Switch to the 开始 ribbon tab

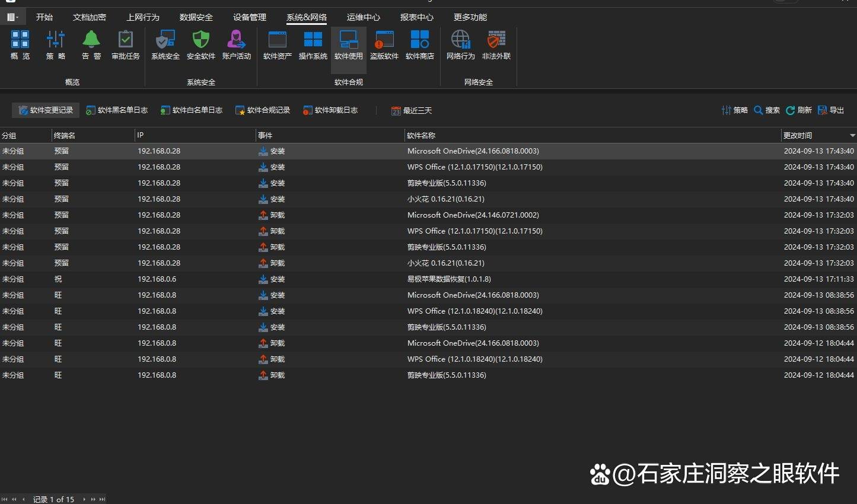[x=44, y=17]
